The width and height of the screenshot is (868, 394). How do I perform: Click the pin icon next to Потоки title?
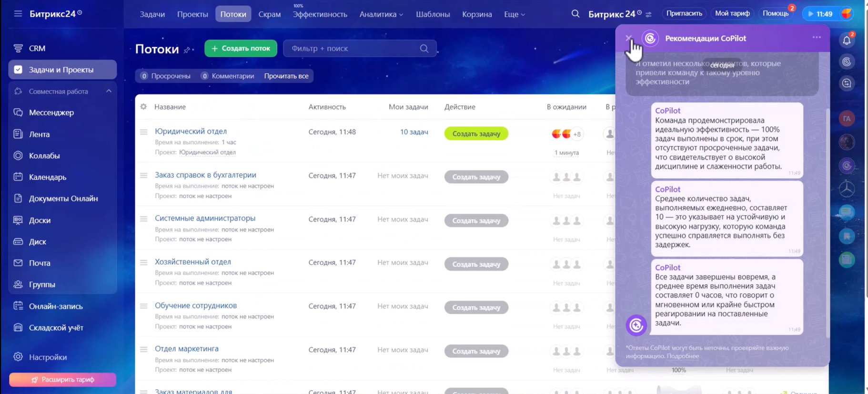[x=187, y=50]
